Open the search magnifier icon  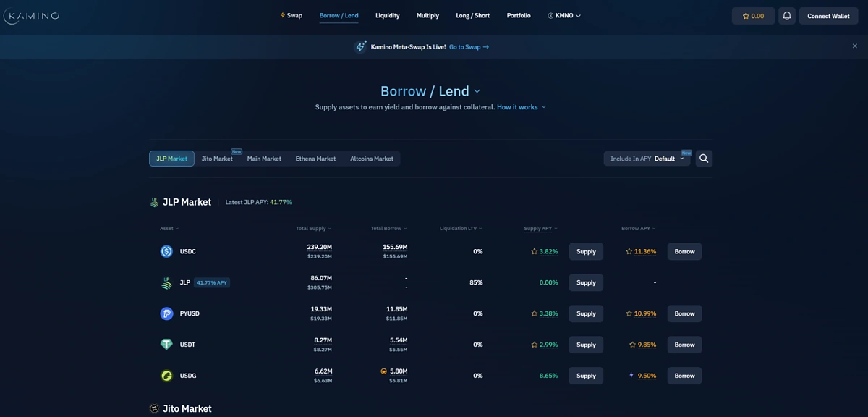[704, 159]
